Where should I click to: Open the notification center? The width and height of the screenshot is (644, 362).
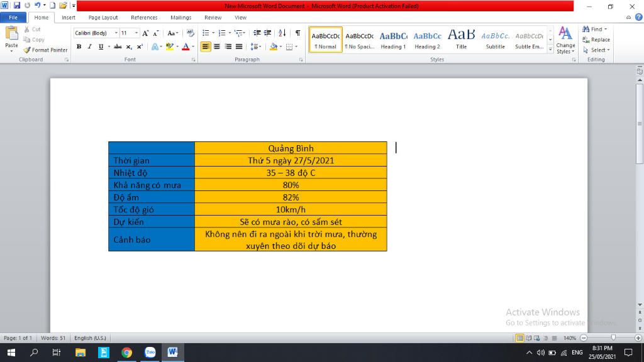pyautogui.click(x=628, y=352)
